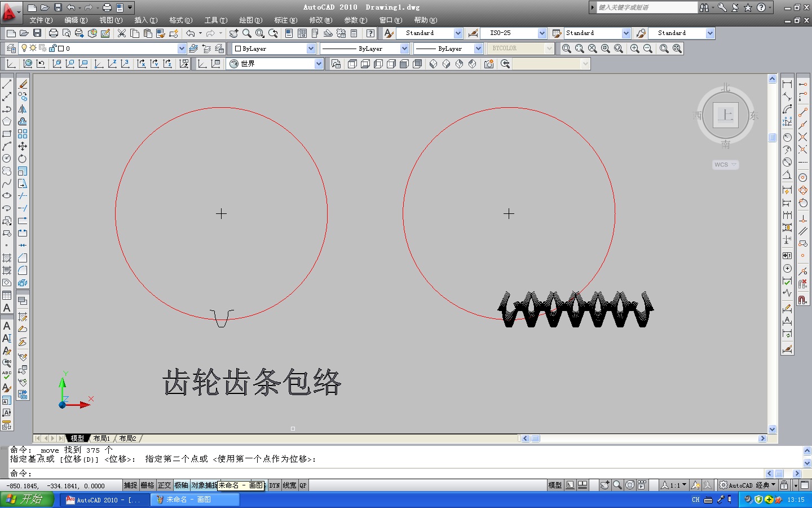Open AutoCAD 2010 taskbar button
Viewport: 812px width, 508px height.
pyautogui.click(x=104, y=500)
